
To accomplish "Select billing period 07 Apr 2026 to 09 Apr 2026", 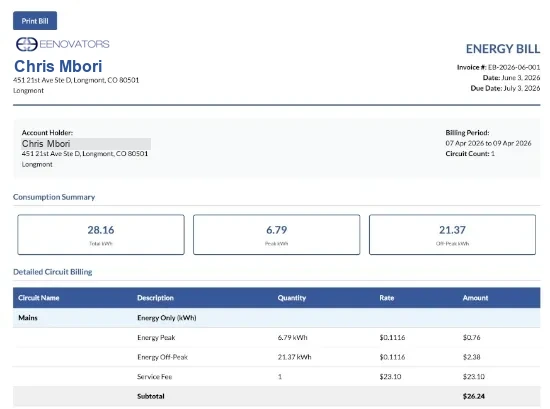I will [x=488, y=143].
